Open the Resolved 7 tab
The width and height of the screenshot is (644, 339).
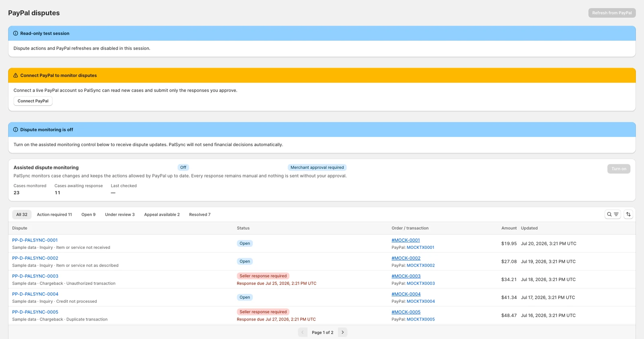(x=200, y=215)
